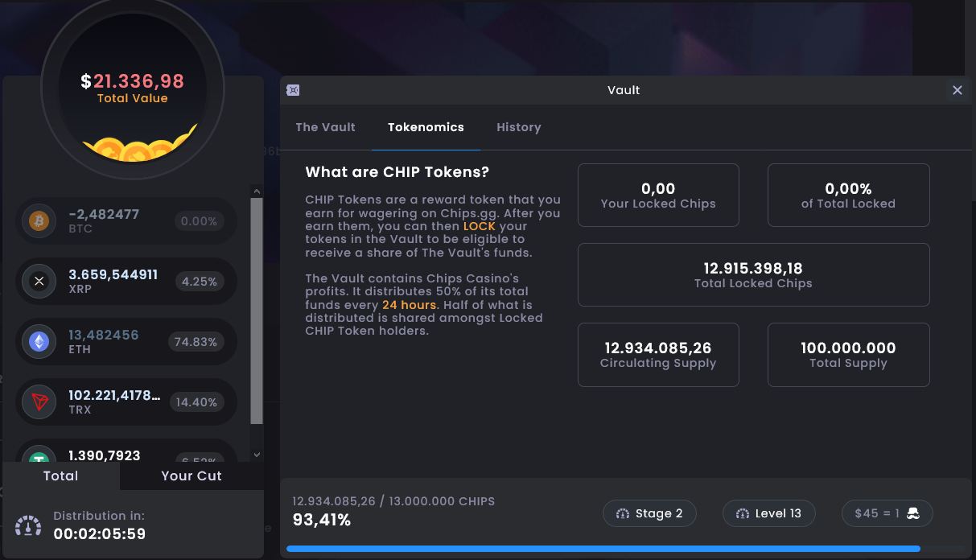Click the orange LOCK link in the description
Image resolution: width=976 pixels, height=560 pixels.
pyautogui.click(x=480, y=227)
